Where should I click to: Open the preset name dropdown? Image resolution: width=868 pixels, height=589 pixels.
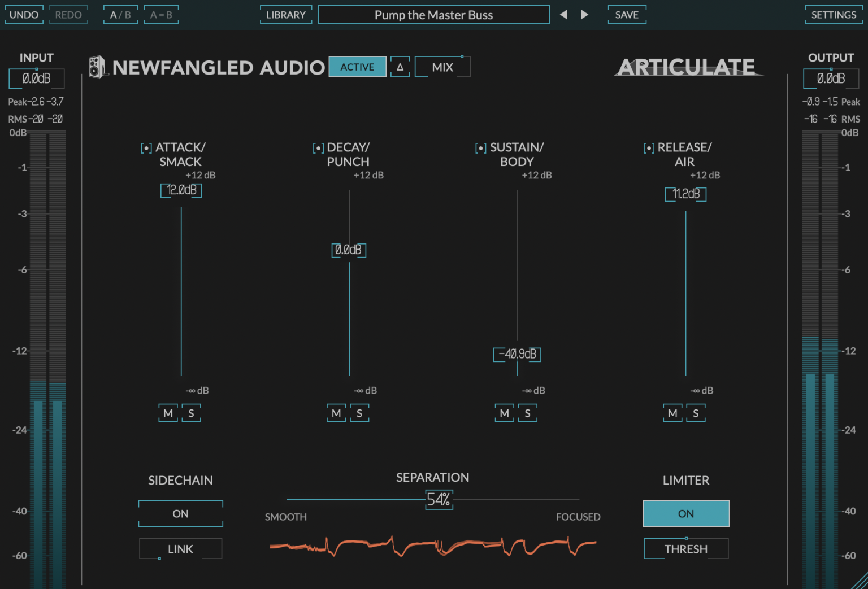pyautogui.click(x=433, y=15)
